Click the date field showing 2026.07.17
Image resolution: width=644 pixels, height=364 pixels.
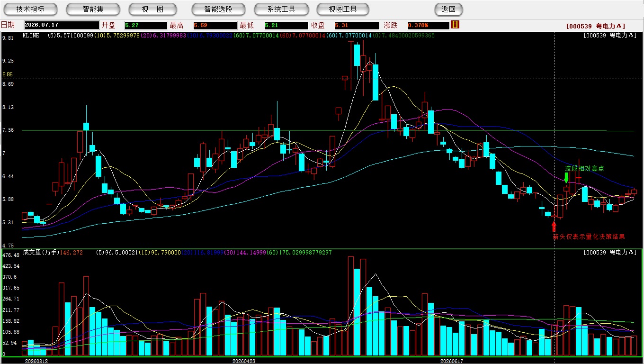tap(61, 25)
